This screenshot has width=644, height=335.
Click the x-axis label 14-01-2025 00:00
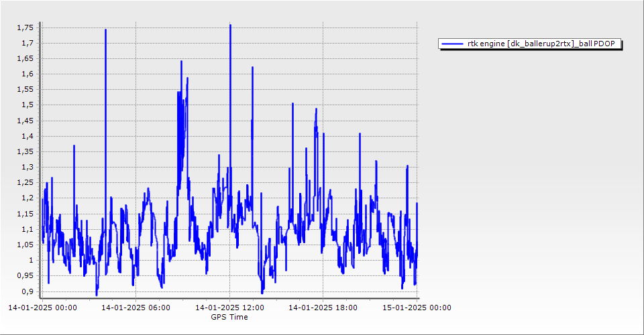pyautogui.click(x=42, y=308)
